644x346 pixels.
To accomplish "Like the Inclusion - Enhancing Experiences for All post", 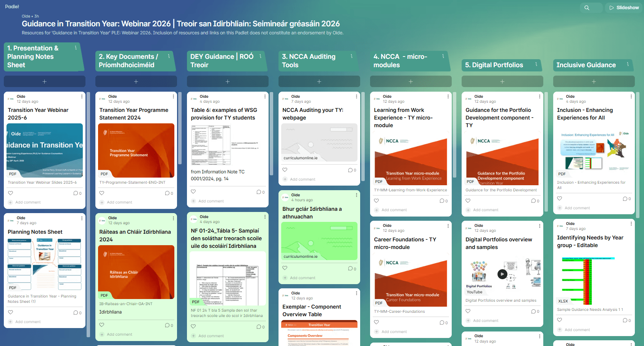I will [560, 199].
